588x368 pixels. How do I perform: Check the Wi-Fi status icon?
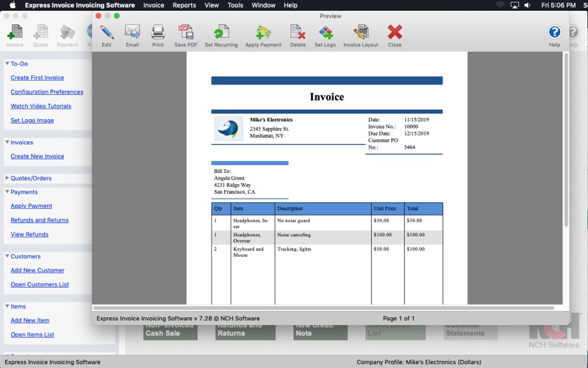pyautogui.click(x=500, y=5)
